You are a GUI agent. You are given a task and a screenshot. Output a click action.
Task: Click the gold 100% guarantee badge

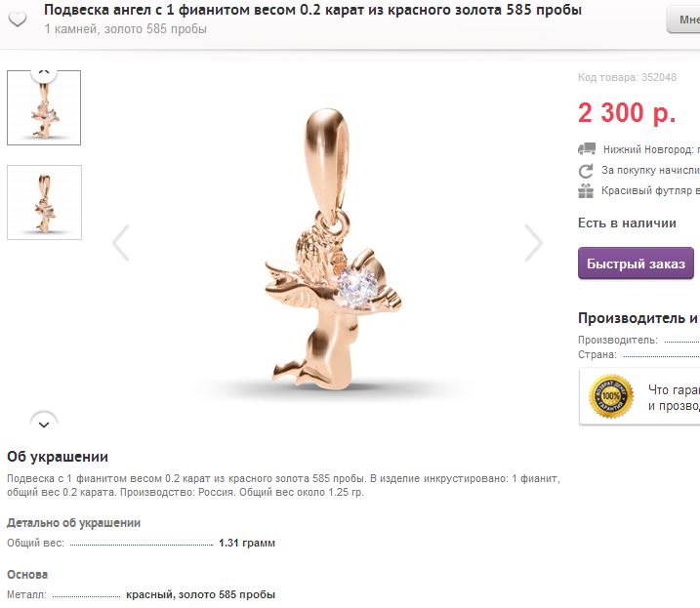click(x=611, y=396)
